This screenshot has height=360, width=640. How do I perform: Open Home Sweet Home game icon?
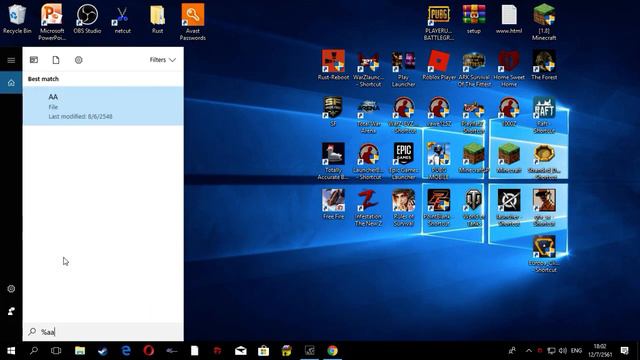509,69
